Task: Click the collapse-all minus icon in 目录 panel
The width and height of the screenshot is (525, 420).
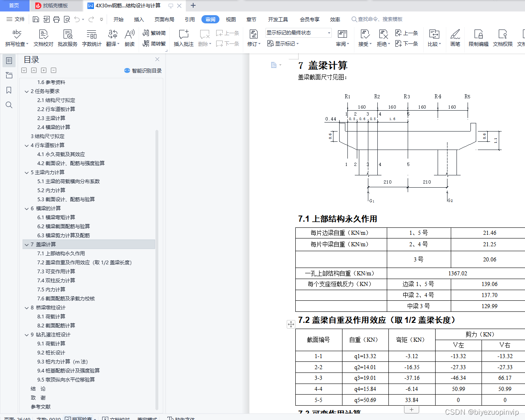Action: click(54, 70)
